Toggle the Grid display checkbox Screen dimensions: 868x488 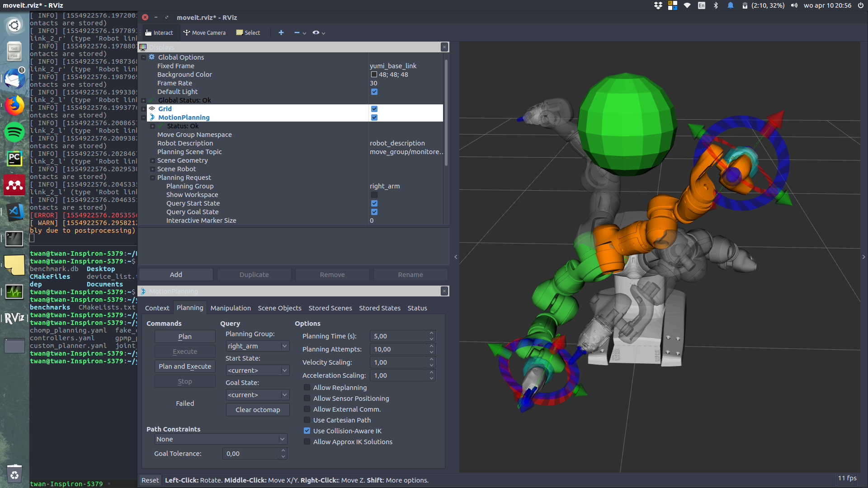coord(374,109)
